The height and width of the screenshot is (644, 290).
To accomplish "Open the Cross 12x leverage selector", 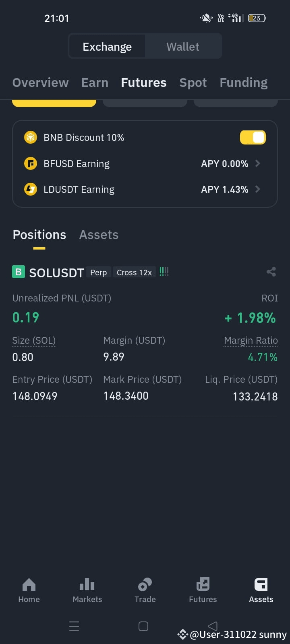I will pos(134,272).
